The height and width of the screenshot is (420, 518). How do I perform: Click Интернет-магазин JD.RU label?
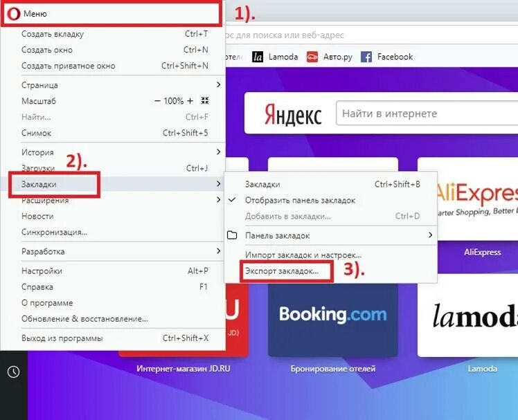point(184,369)
